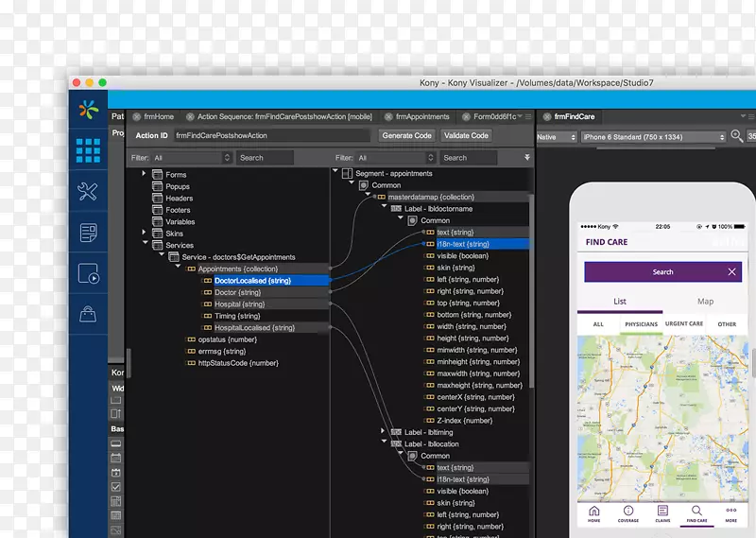Click the shopping bag marketplace icon
The width and height of the screenshot is (756, 538).
[88, 314]
